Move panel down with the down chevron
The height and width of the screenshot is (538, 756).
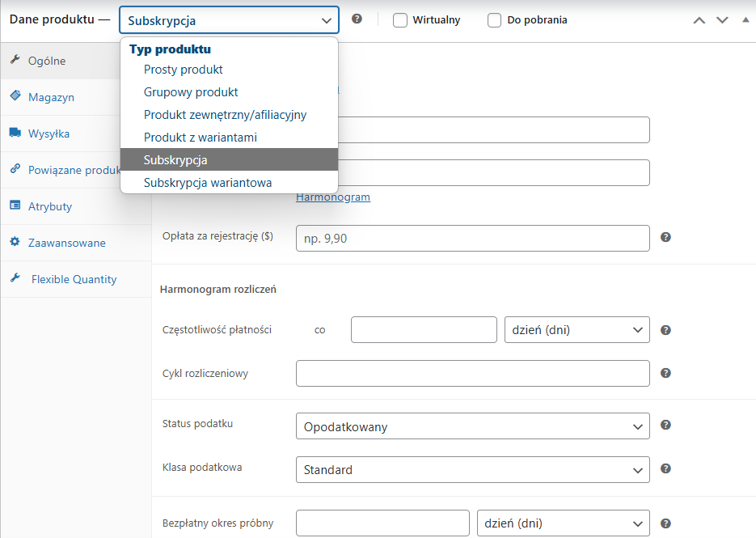(x=722, y=20)
